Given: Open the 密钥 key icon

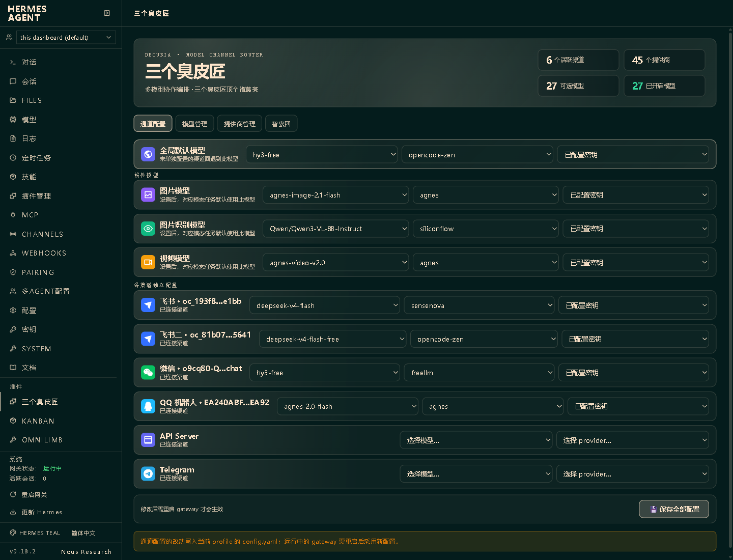Looking at the screenshot, I should (13, 329).
